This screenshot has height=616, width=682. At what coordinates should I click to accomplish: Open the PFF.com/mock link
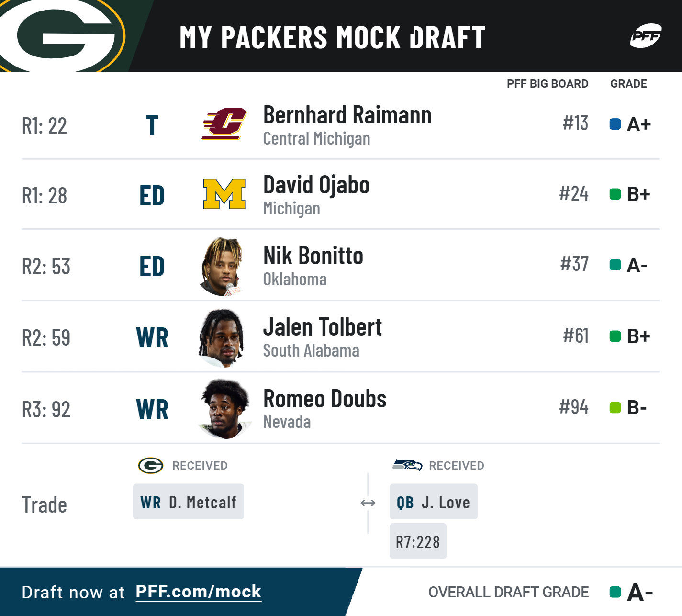198,592
